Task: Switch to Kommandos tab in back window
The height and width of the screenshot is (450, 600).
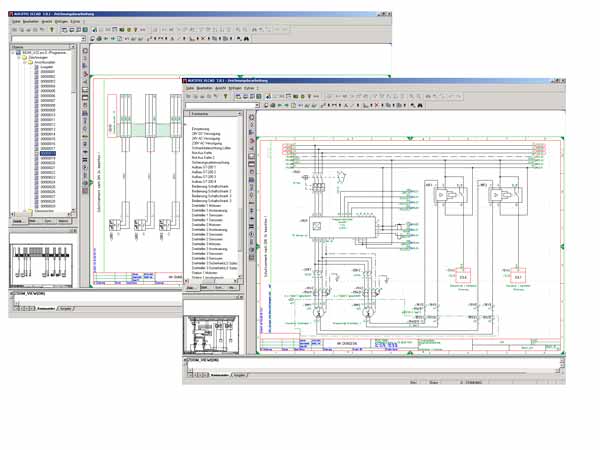Action: (46, 308)
